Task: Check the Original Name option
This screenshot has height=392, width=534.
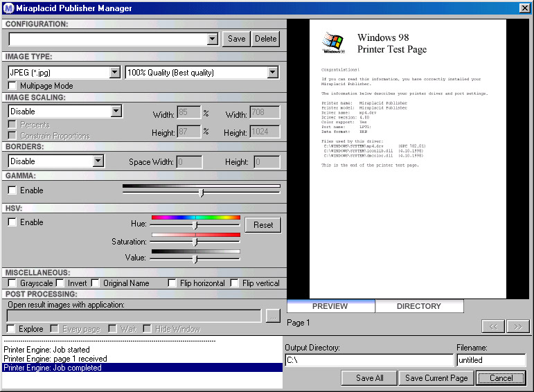Action: pos(96,283)
